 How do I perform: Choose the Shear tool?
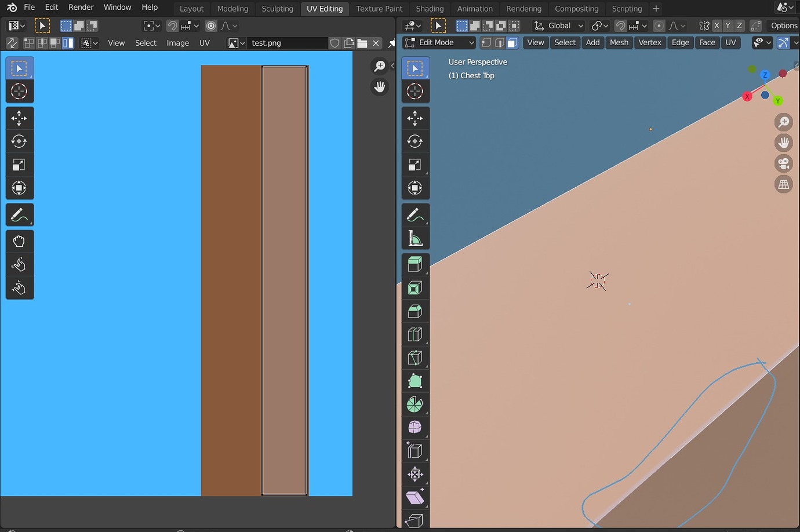(415, 497)
